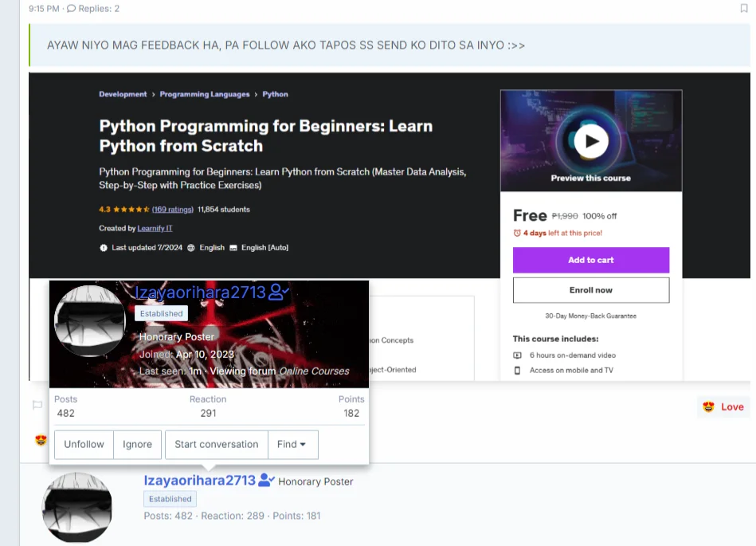Viewport: 756px width, 546px height.
Task: Open the Izayaorihara2713 username below the popup
Action: pyautogui.click(x=200, y=481)
